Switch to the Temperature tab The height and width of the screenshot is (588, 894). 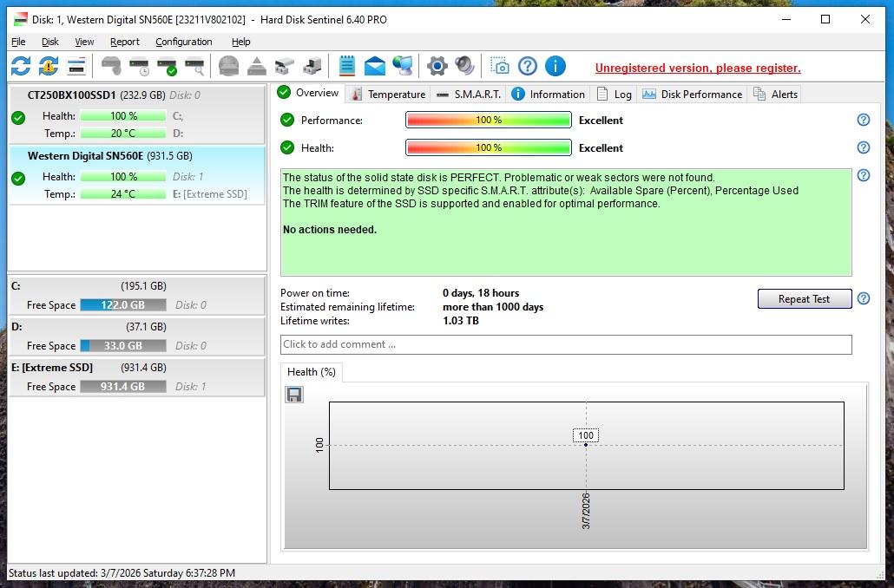388,95
